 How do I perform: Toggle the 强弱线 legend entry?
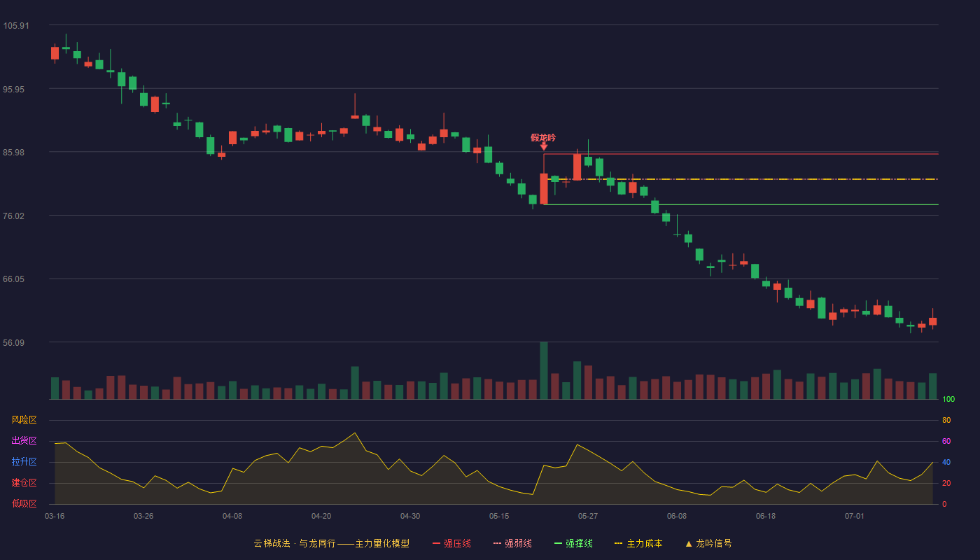[512, 543]
